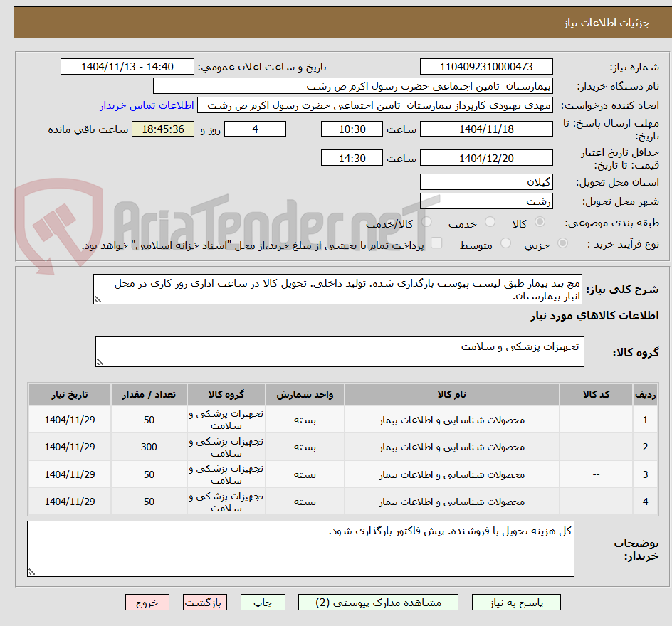This screenshot has width=672, height=626.
Task: Click the quantity 50 in row 1
Action: pos(149,420)
